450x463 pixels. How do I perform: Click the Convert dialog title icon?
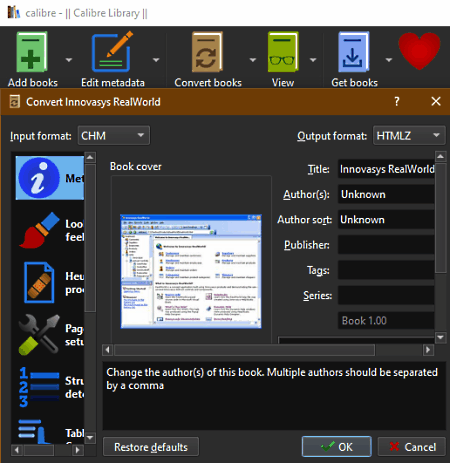pyautogui.click(x=14, y=101)
